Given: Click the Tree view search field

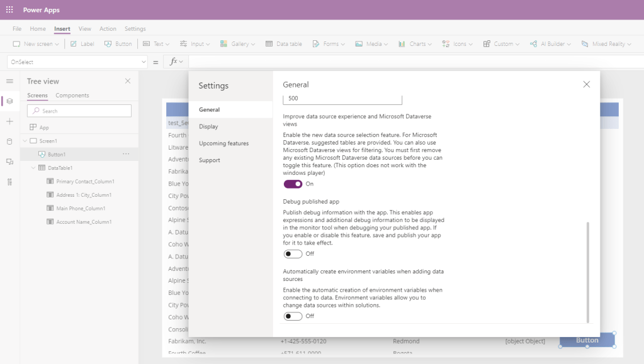Looking at the screenshot, I should pos(79,111).
